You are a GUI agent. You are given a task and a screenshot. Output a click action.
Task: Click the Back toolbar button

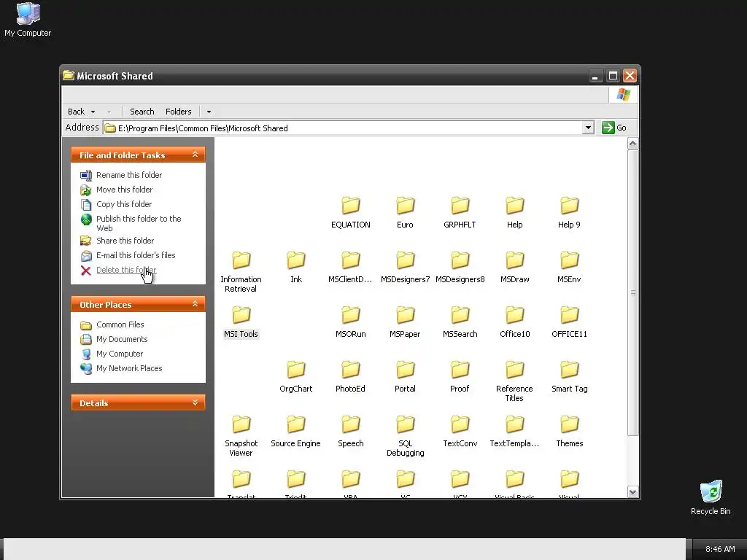pos(76,112)
